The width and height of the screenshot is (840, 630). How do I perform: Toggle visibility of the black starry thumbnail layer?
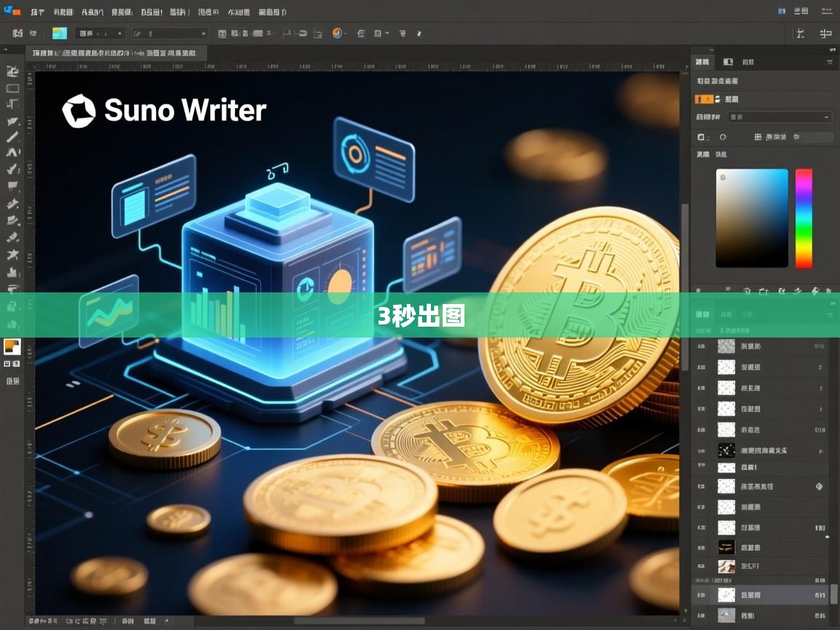(701, 450)
